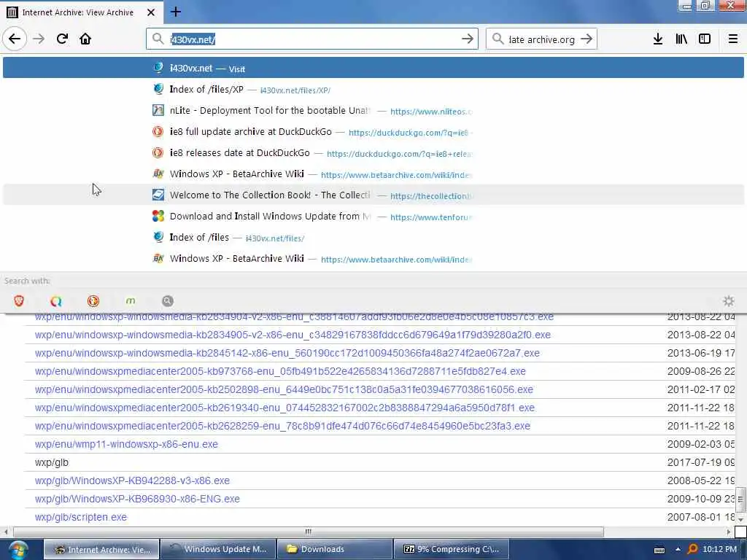Viewport: 747px width, 560px height.
Task: Open wxp/glb/scripten.exe link
Action: [80, 517]
